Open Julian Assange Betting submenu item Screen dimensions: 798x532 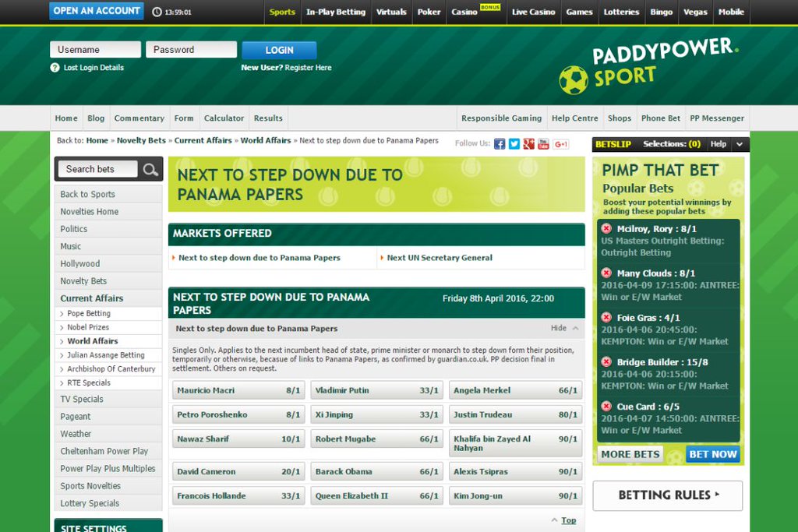[106, 355]
